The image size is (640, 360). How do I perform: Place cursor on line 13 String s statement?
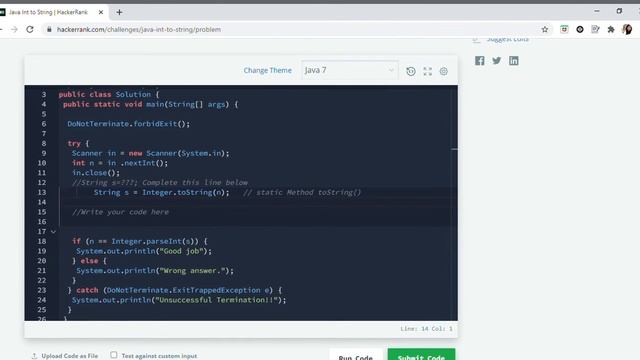coord(161,192)
